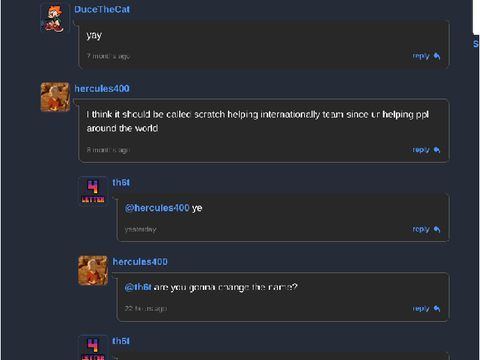
Task: Click reply arrow icon on the "helping internationally" comment
Action: [x=437, y=150]
